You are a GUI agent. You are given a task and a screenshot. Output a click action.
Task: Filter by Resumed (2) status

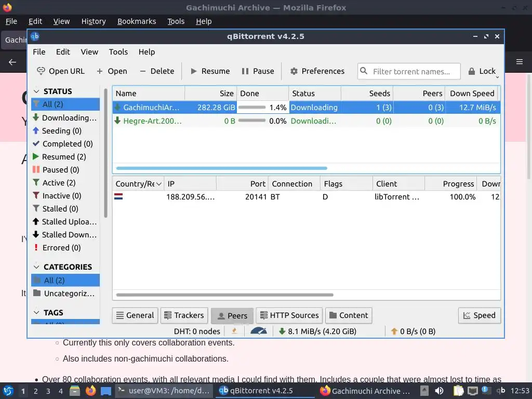[x=65, y=157]
